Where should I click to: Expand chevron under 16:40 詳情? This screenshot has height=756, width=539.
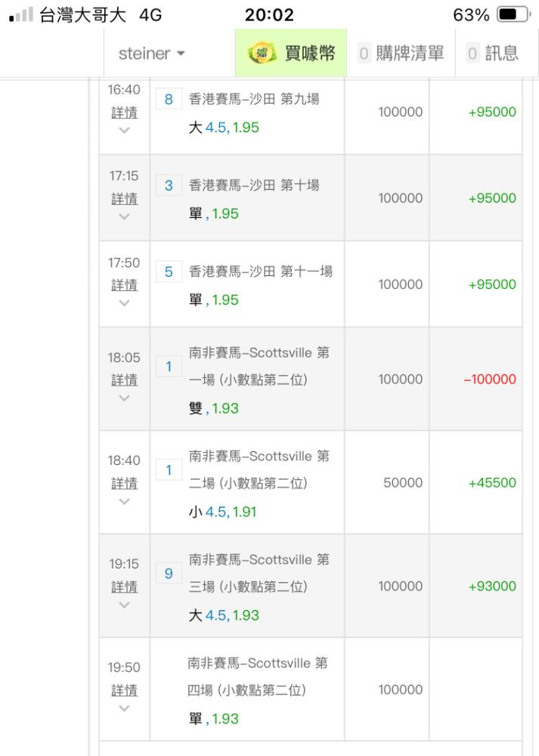pyautogui.click(x=124, y=130)
